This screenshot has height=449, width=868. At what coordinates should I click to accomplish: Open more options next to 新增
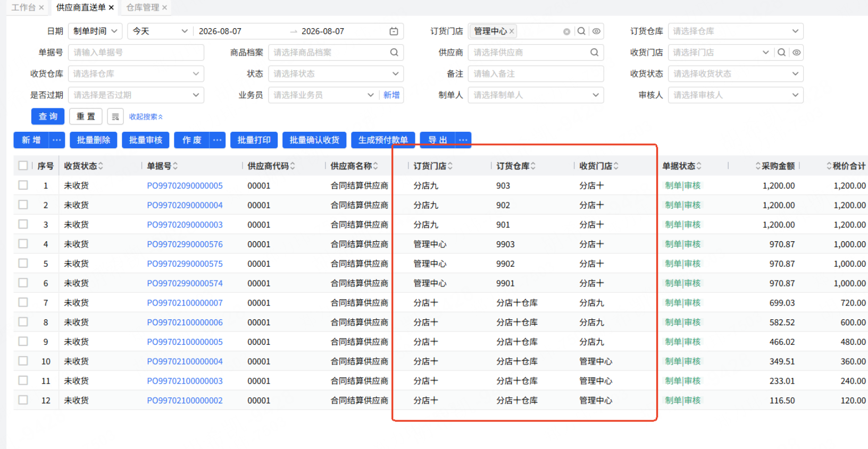tap(57, 140)
